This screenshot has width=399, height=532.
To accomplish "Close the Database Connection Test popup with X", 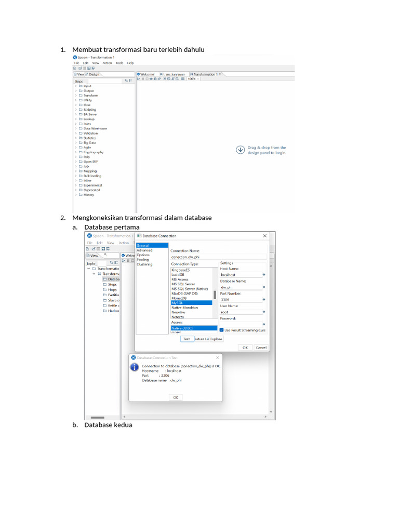I will tap(218, 357).
